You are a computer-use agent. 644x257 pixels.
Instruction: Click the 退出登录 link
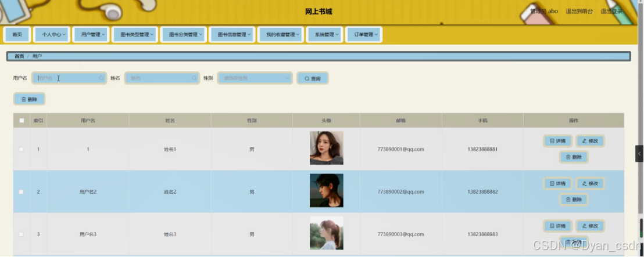tap(611, 12)
